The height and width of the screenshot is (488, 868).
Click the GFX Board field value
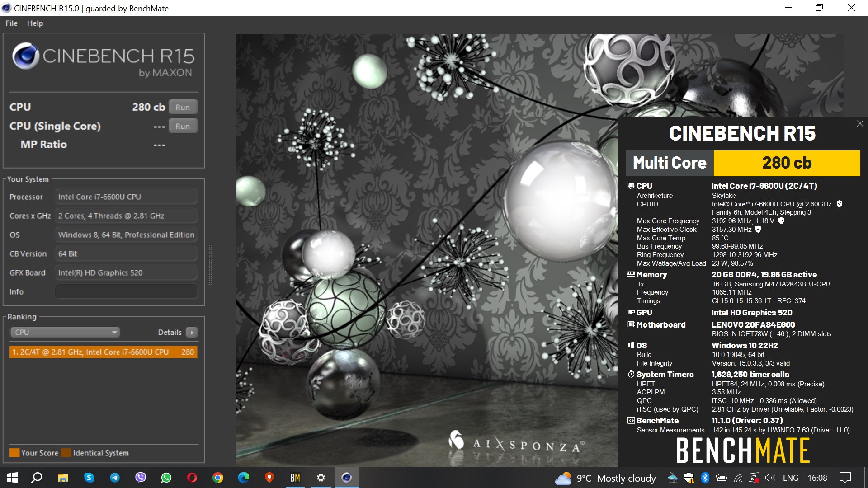pos(126,272)
